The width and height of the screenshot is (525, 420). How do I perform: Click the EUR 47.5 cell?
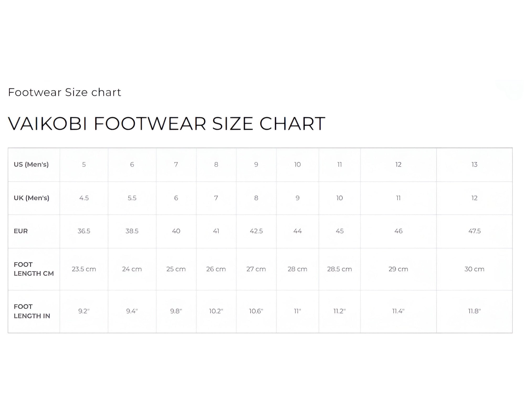[474, 231]
